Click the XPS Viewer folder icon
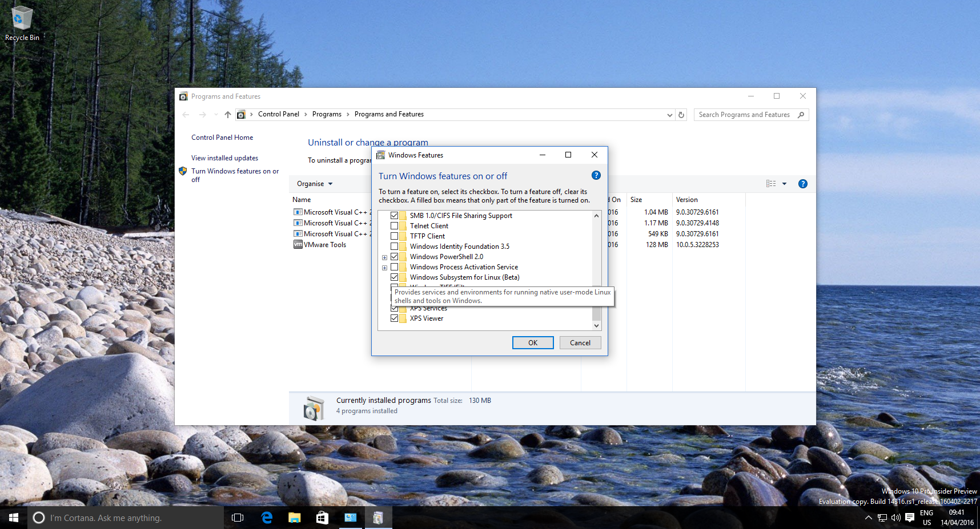 point(403,318)
